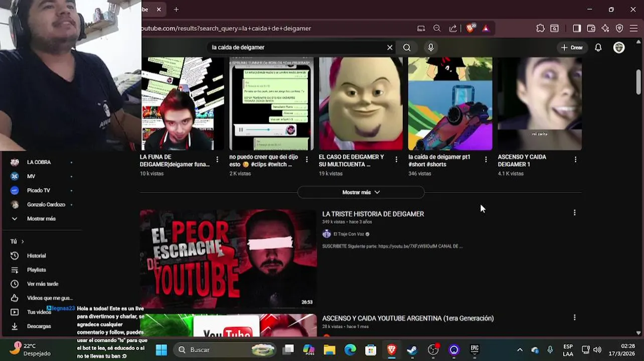Image resolution: width=644 pixels, height=361 pixels.
Task: Show hidden system tray icons
Action: (x=520, y=349)
